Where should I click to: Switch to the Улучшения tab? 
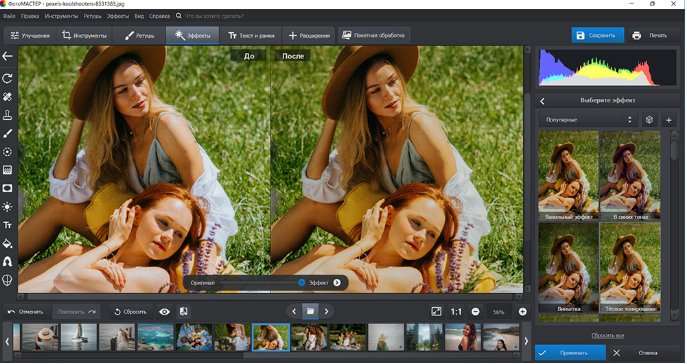click(30, 35)
